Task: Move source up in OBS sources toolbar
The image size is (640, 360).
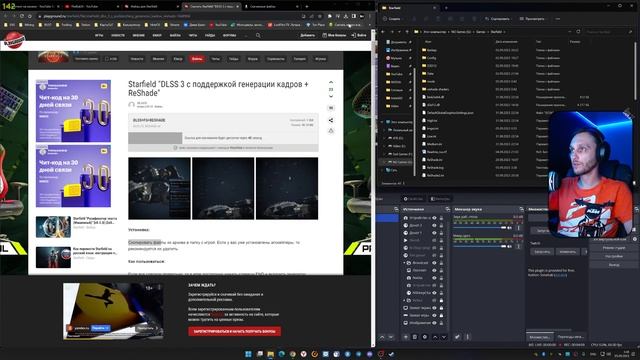Action: click(435, 337)
